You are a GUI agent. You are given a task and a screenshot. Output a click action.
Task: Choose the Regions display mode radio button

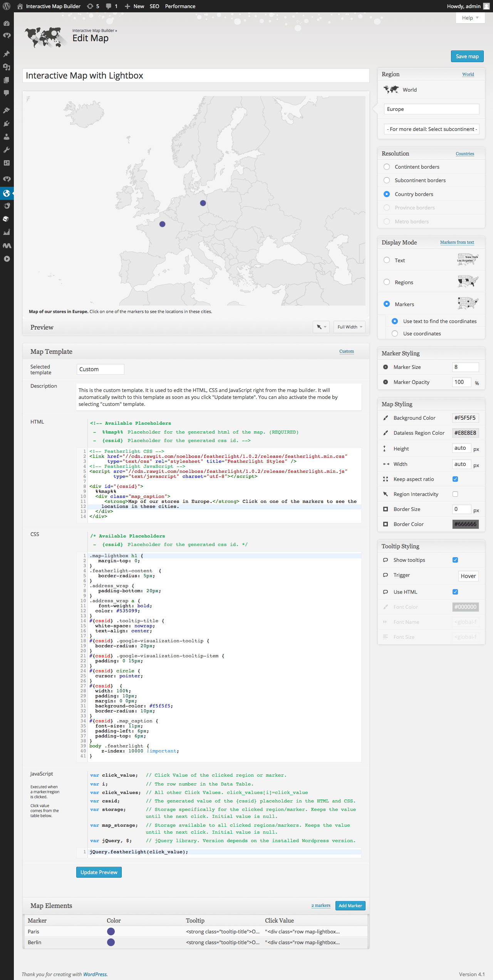(x=387, y=282)
